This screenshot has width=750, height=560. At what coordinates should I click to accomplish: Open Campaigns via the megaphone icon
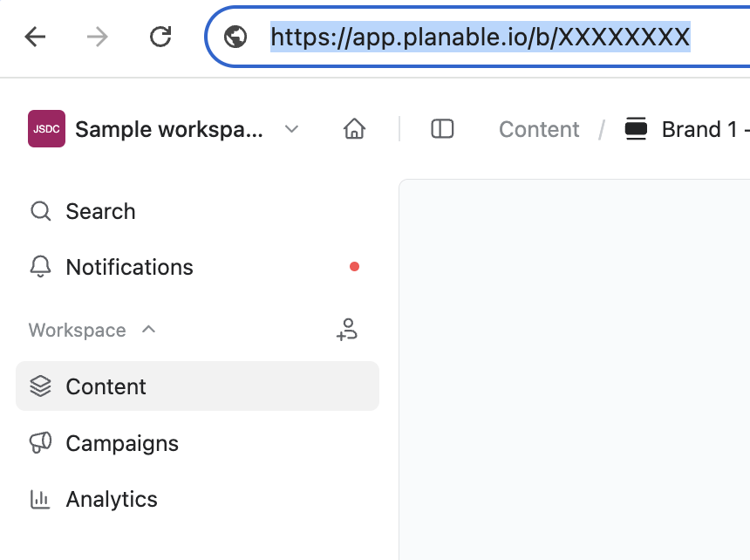pyautogui.click(x=40, y=442)
